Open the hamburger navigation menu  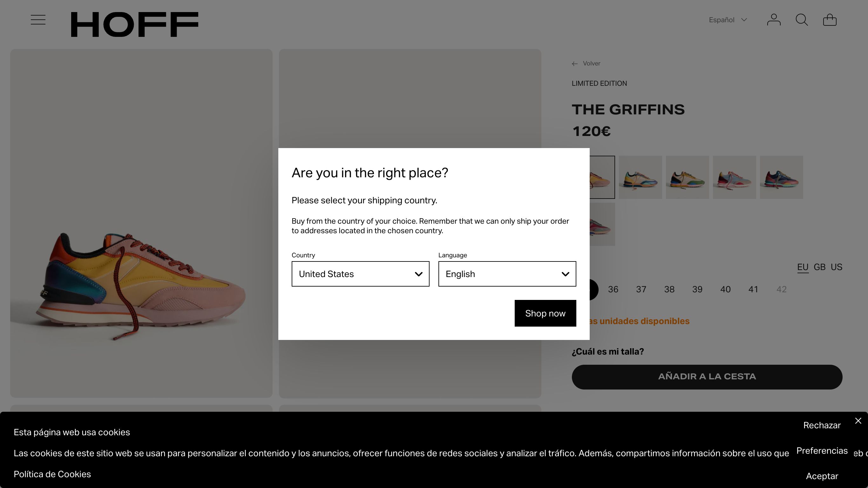[38, 20]
